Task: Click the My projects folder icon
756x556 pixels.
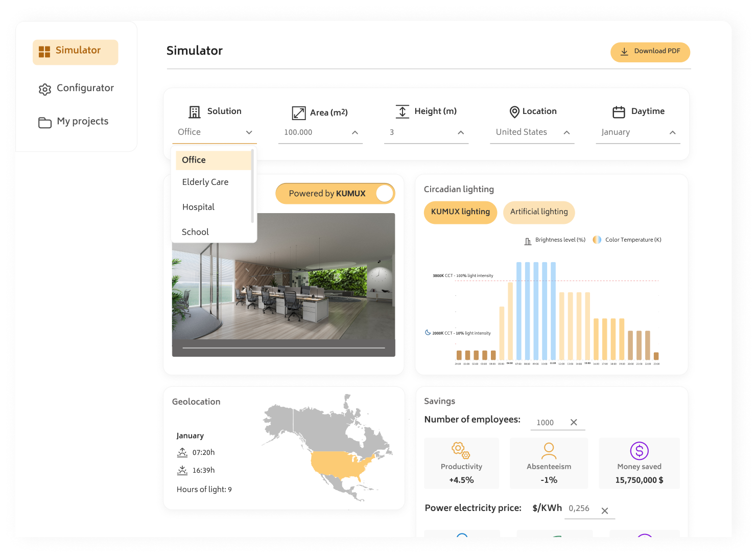Action: point(45,123)
